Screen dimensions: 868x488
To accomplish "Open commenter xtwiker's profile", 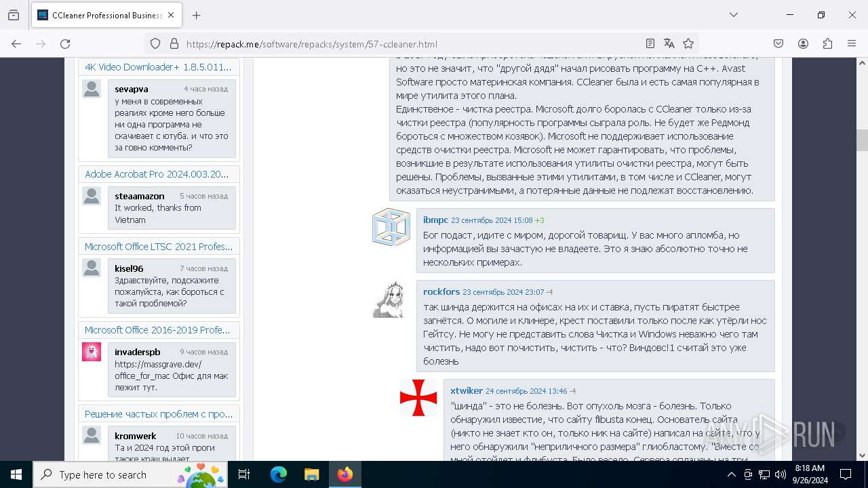I will [467, 390].
